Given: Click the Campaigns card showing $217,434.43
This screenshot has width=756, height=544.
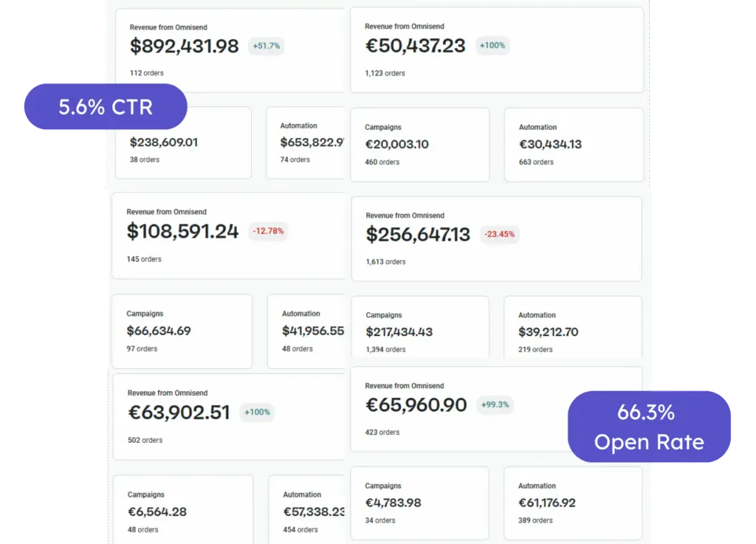Looking at the screenshot, I should point(420,327).
